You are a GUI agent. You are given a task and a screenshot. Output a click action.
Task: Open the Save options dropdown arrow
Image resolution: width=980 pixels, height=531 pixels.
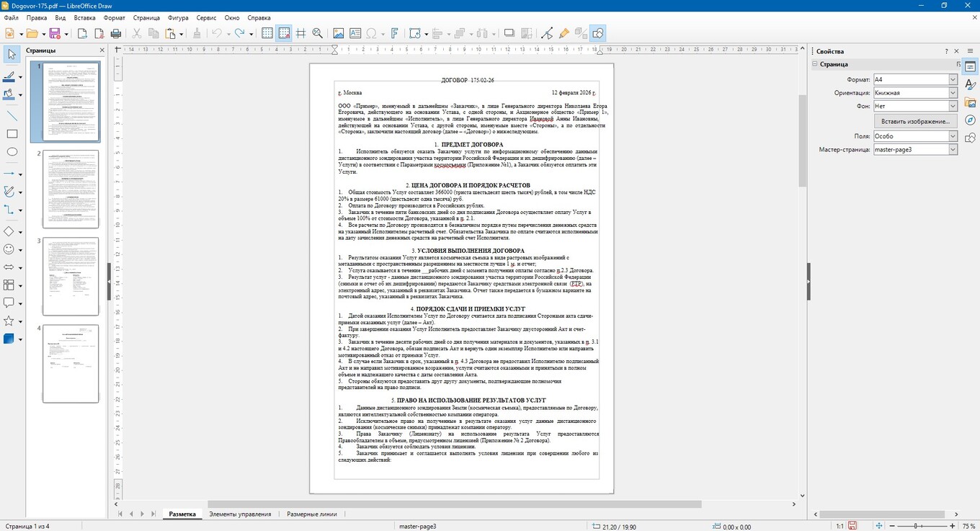point(66,34)
